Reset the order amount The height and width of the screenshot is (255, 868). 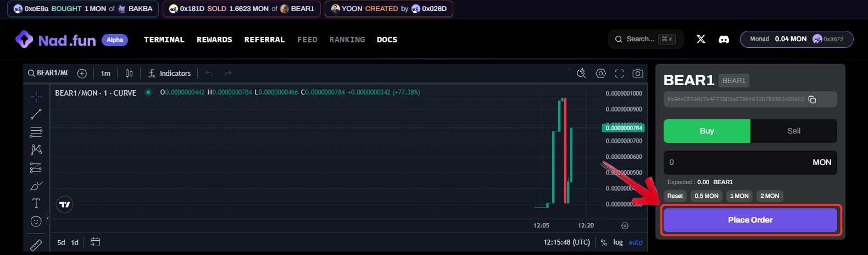[675, 196]
